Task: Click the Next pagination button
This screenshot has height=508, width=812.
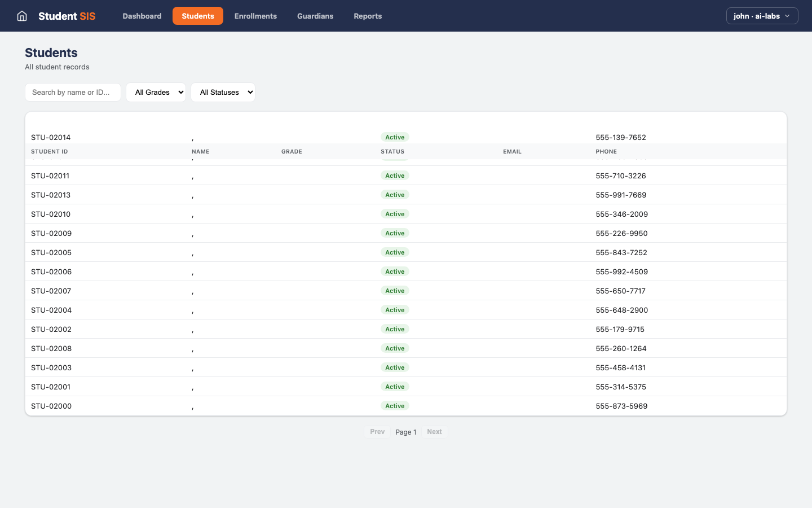Action: [x=434, y=431]
